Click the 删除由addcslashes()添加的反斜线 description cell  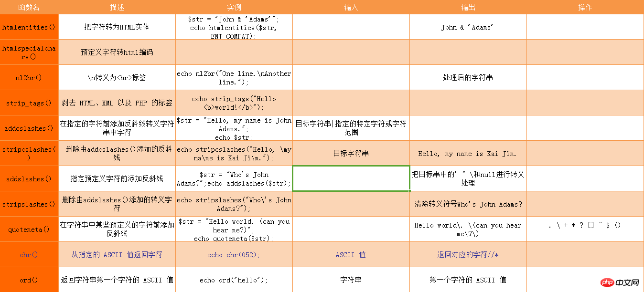coord(117,153)
